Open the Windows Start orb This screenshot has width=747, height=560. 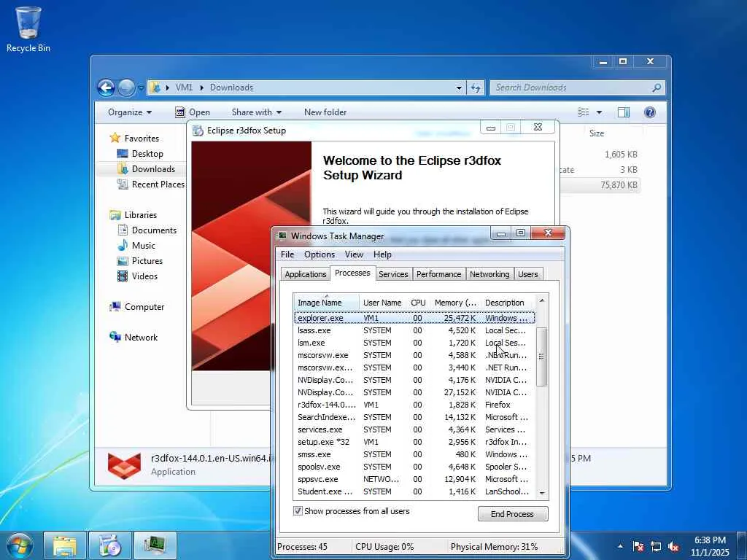20,545
